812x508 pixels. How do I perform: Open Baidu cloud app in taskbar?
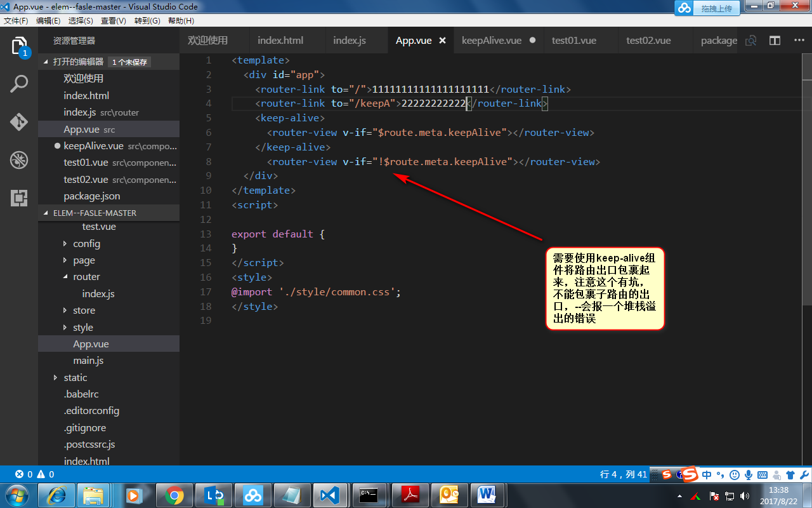pyautogui.click(x=253, y=495)
